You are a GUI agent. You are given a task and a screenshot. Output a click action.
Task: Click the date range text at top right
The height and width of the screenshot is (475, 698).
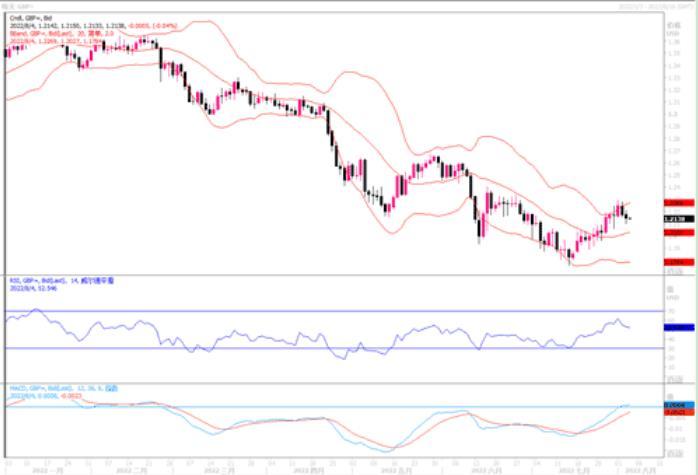click(x=654, y=5)
